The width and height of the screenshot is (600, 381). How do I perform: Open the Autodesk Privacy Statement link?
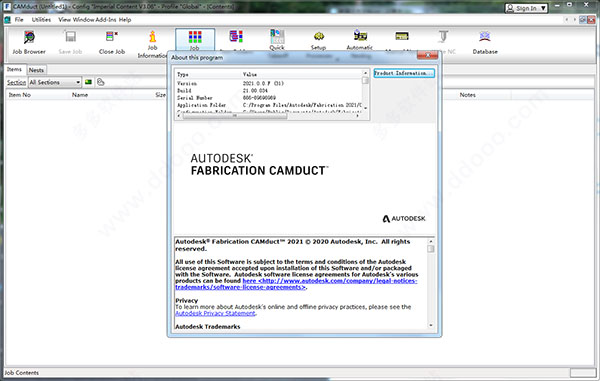pyautogui.click(x=215, y=313)
